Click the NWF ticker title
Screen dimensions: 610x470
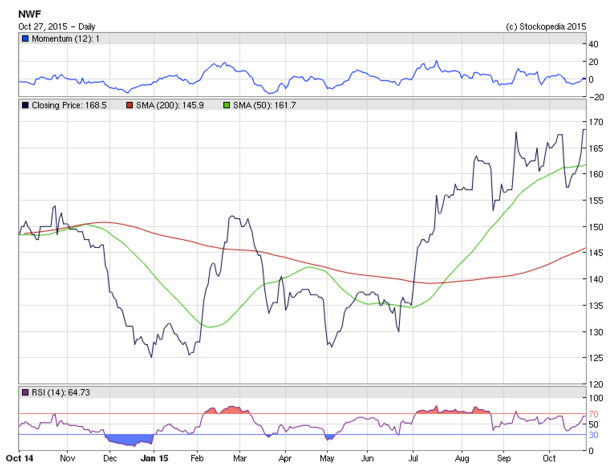(x=30, y=14)
